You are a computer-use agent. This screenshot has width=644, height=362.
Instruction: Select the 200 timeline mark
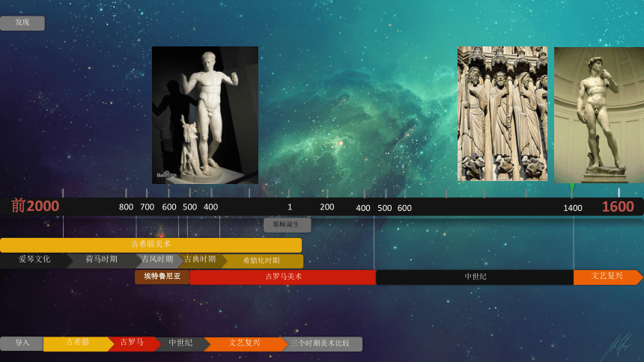[x=327, y=207]
